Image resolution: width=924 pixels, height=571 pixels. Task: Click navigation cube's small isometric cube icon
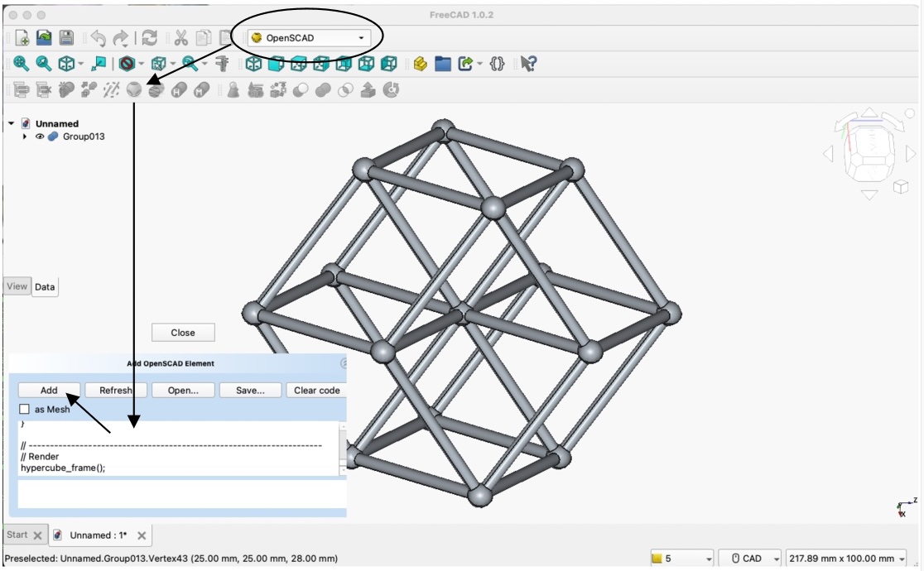(901, 188)
